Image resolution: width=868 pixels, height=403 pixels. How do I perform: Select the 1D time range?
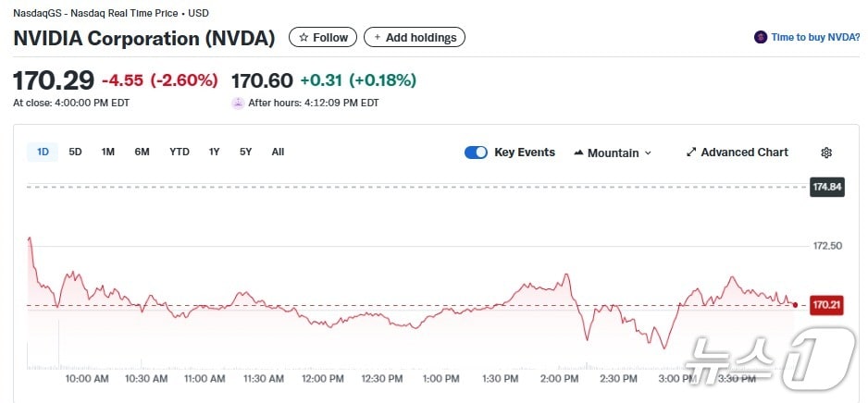[x=43, y=152]
